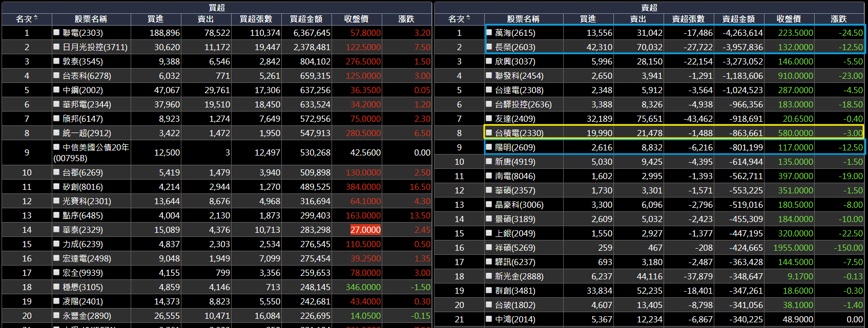Select stock name 光寶科(2301)

click(87, 202)
